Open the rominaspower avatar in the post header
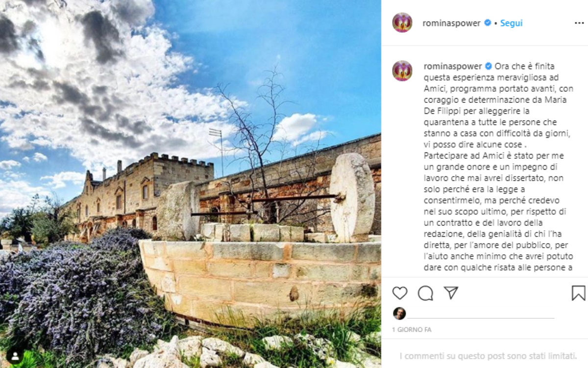Image resolution: width=588 pixels, height=368 pixels. pyautogui.click(x=402, y=23)
